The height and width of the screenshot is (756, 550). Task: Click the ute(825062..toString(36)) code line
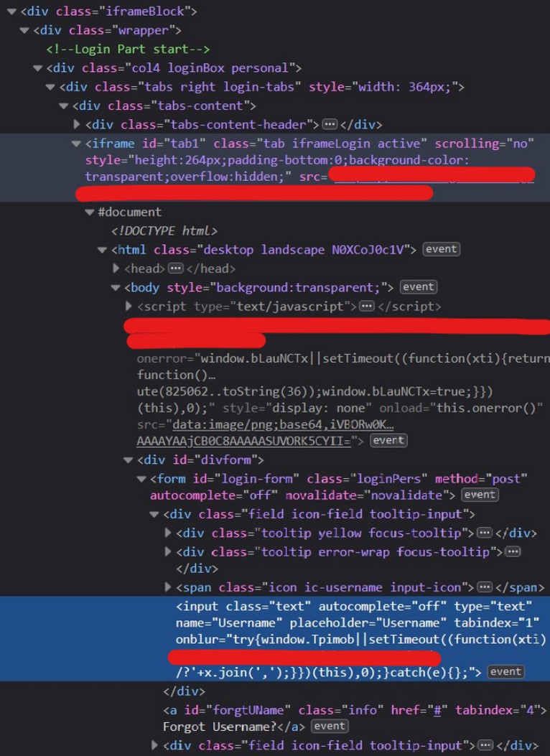click(314, 391)
